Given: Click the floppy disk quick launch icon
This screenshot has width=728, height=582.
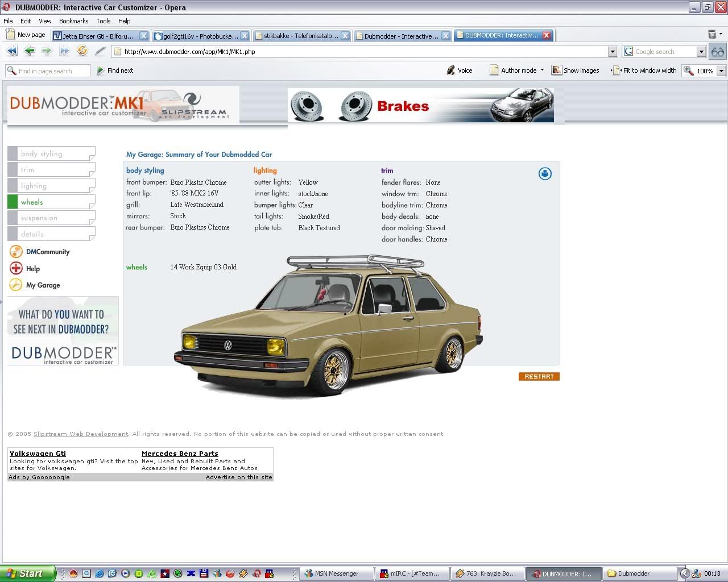Looking at the screenshot, I should (204, 573).
